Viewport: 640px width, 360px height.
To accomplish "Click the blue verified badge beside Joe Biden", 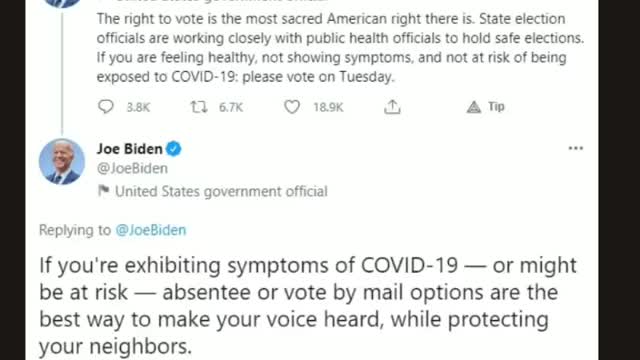I will click(173, 149).
